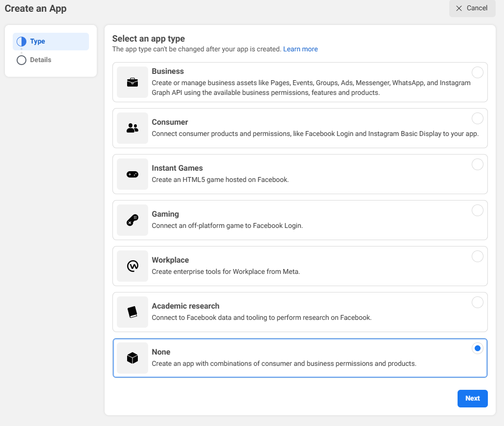Pick the Gaming radio button
Image resolution: width=504 pixels, height=426 pixels.
477,210
